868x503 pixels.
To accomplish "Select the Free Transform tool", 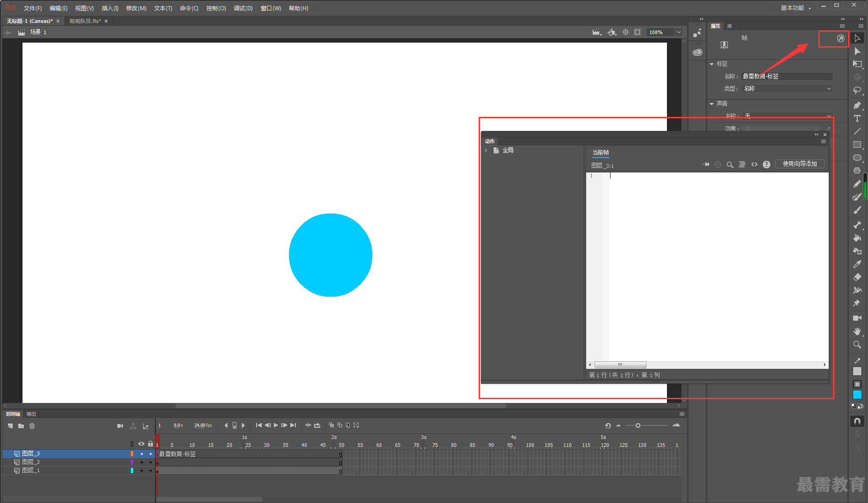I will (857, 64).
